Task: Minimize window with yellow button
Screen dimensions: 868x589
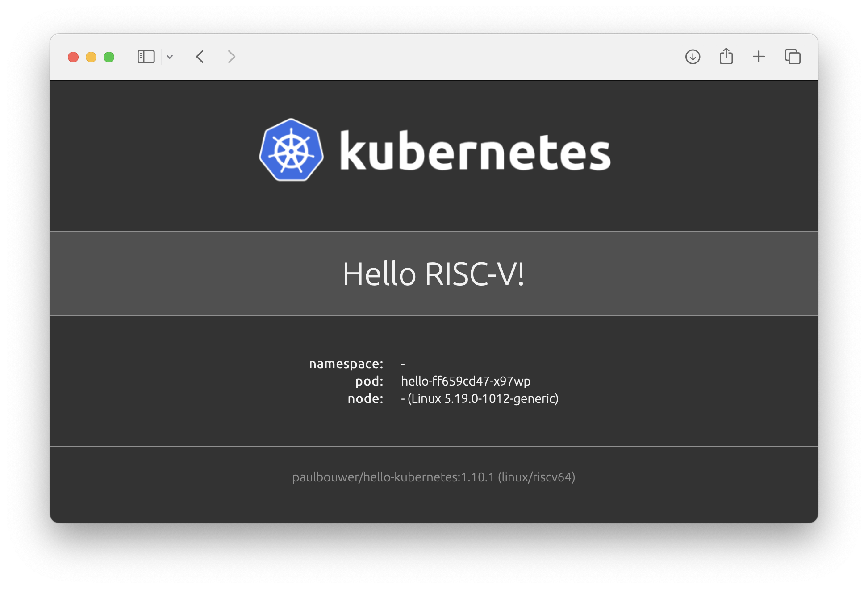Action: [91, 57]
